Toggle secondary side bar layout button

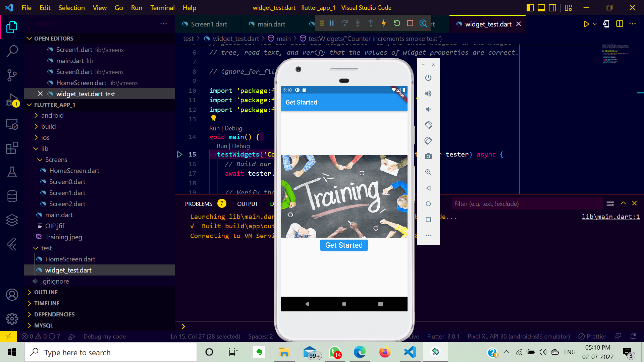(x=552, y=8)
